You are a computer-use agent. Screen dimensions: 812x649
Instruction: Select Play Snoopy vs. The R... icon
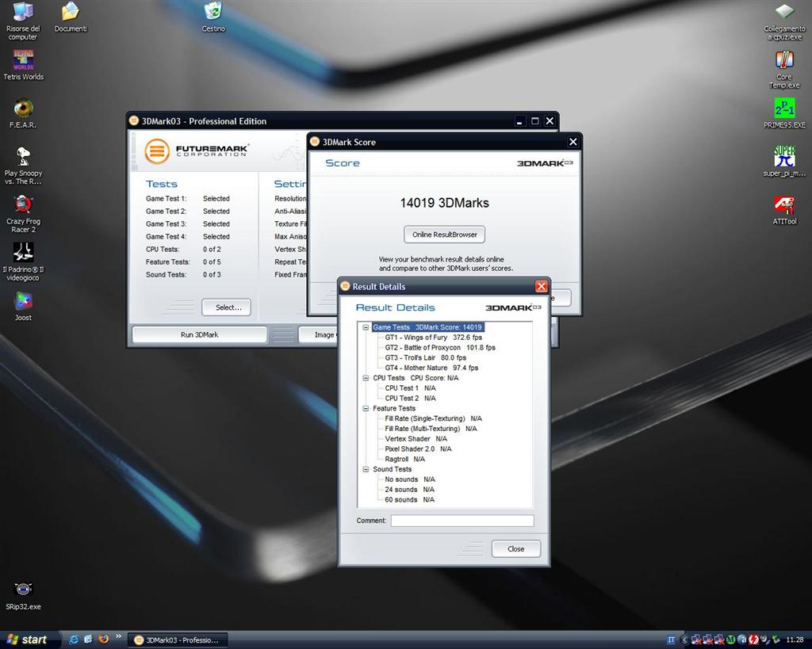23,166
